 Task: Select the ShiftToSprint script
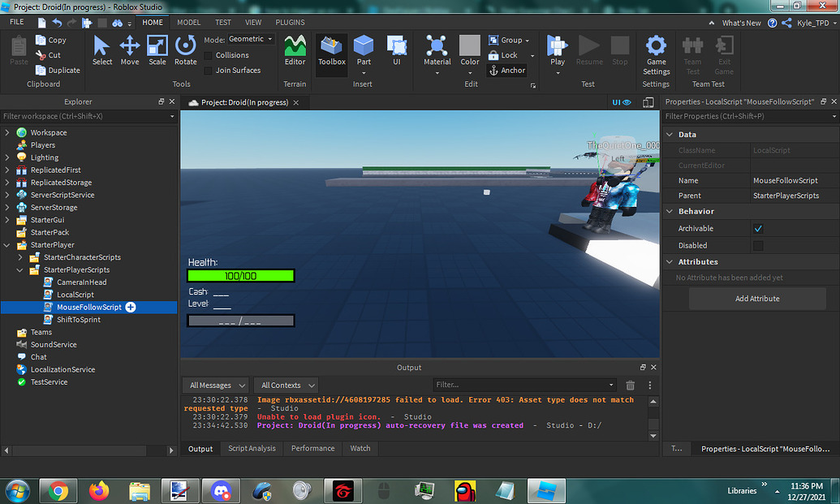(x=78, y=320)
